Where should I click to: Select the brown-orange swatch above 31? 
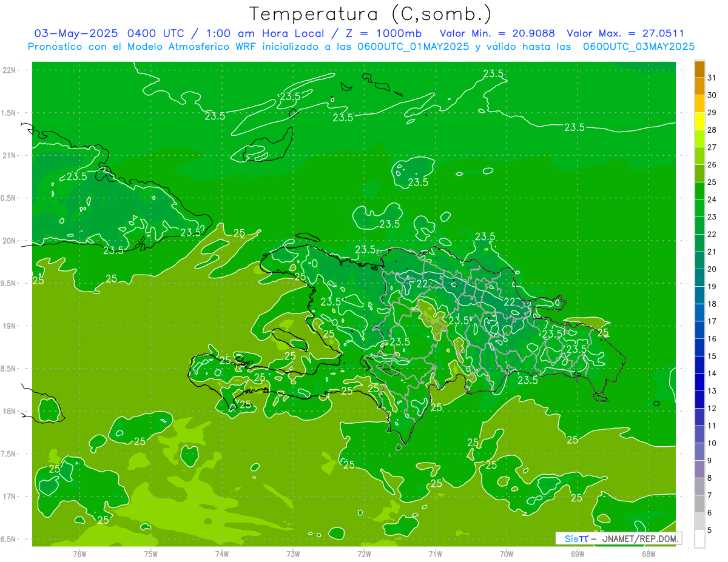(699, 69)
